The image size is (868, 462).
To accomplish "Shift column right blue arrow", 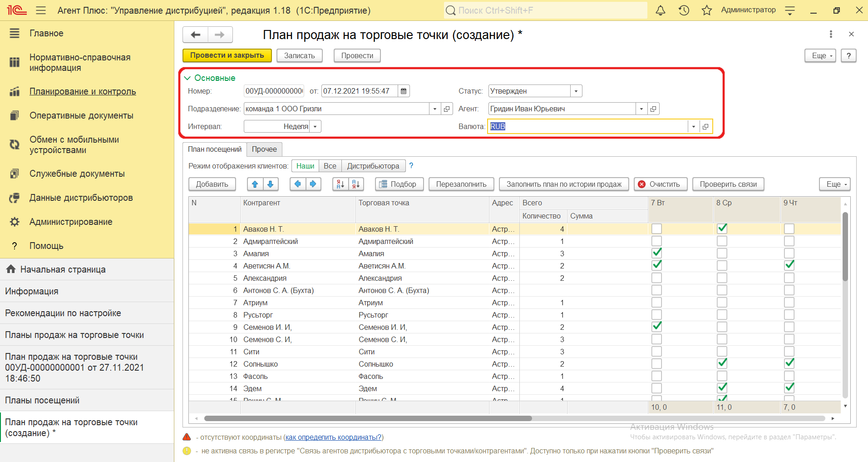I will tap(313, 184).
